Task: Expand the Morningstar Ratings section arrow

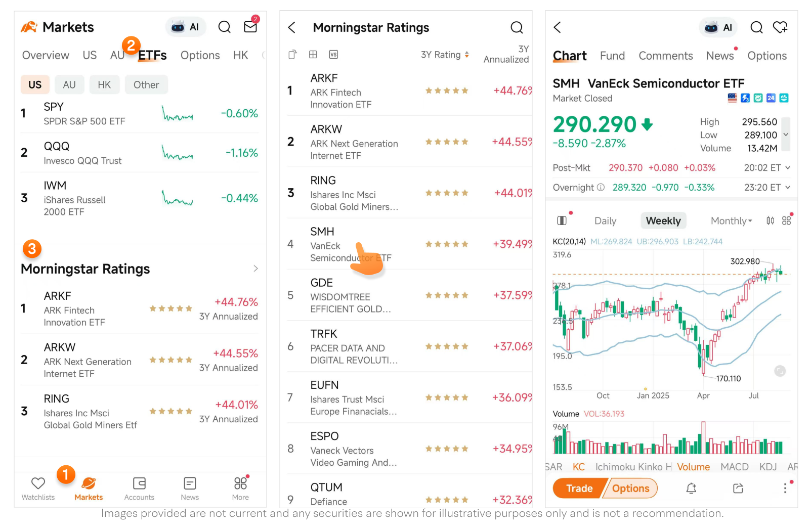Action: [255, 269]
